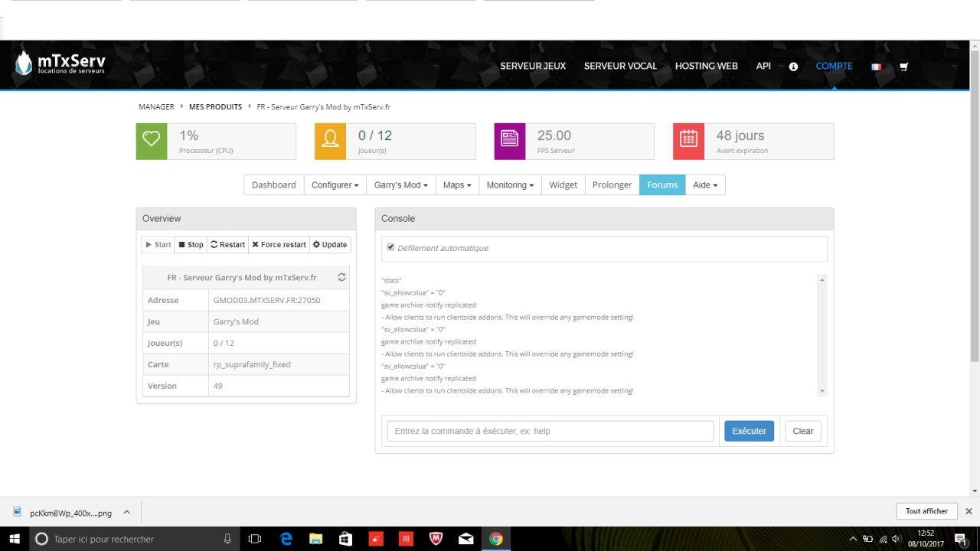
Task: Switch to Google Chrome in taskbar
Action: point(496,539)
